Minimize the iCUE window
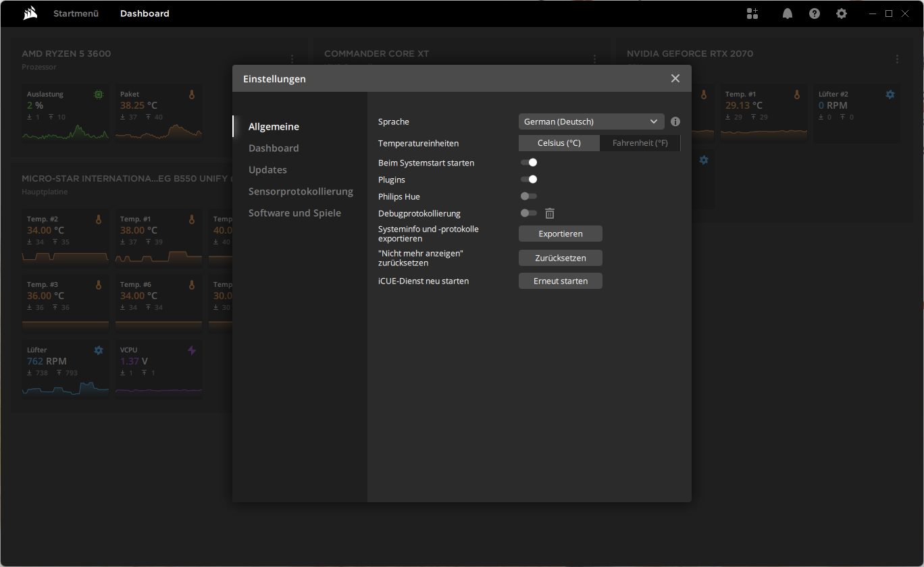924x567 pixels. coord(873,13)
